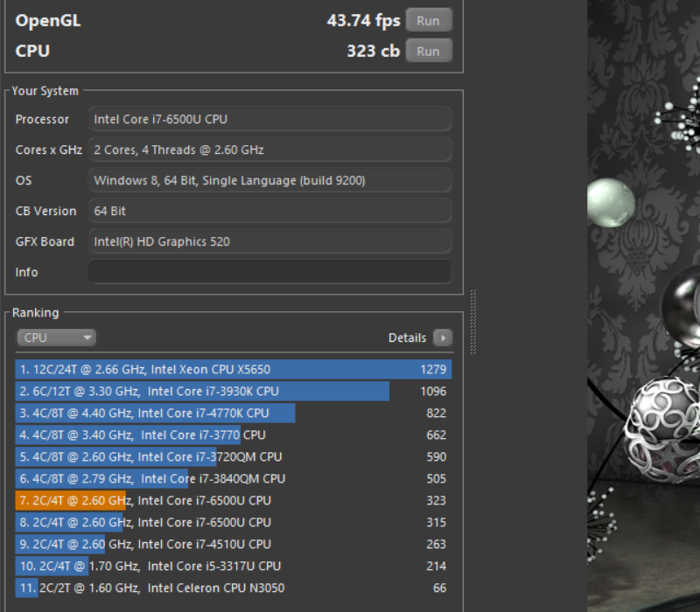Select ranking row 1 Xeon X5650

click(x=234, y=369)
